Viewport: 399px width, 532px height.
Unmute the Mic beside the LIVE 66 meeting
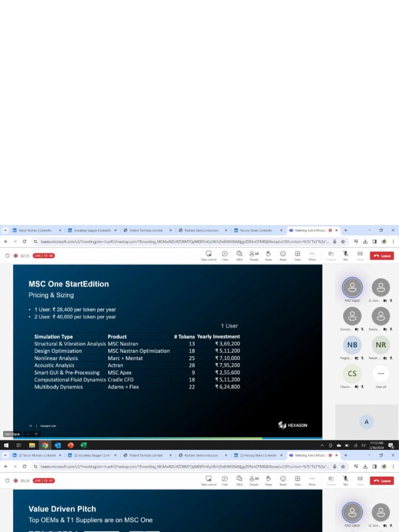345,256
